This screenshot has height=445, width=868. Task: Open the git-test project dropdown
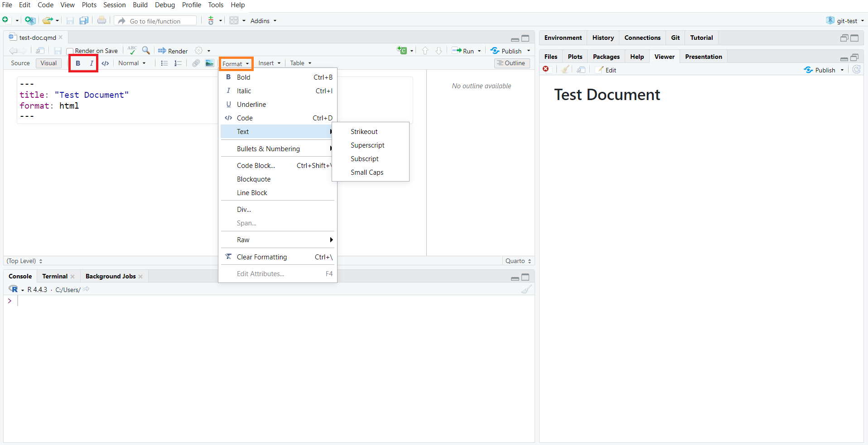click(845, 21)
